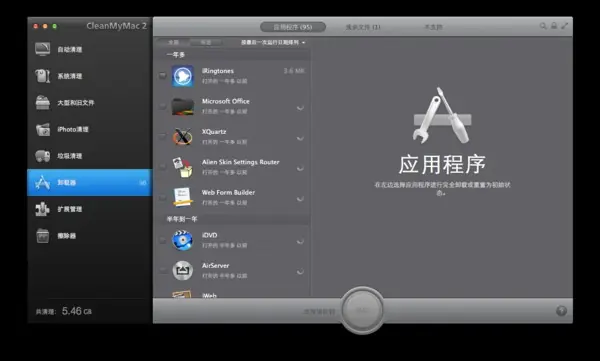The image size is (600, 361).
Task: Open the 大型和旧文件 large files icon
Action: (42, 103)
